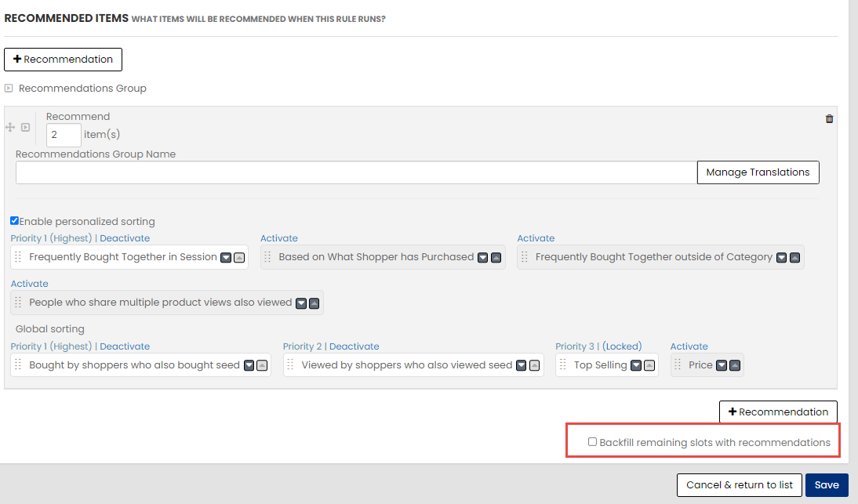Move Frequently Bought Together in Session down
Screen dimensions: 858x504
(226, 257)
